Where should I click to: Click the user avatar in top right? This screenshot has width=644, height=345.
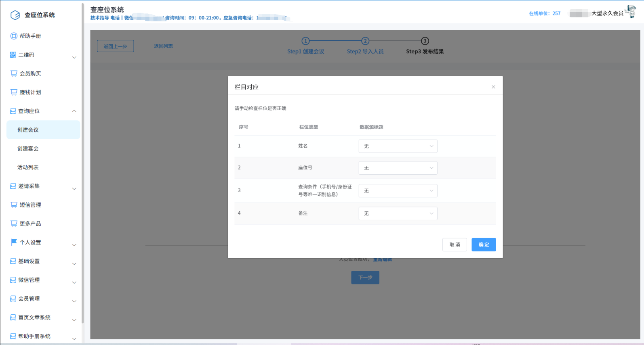click(x=631, y=12)
